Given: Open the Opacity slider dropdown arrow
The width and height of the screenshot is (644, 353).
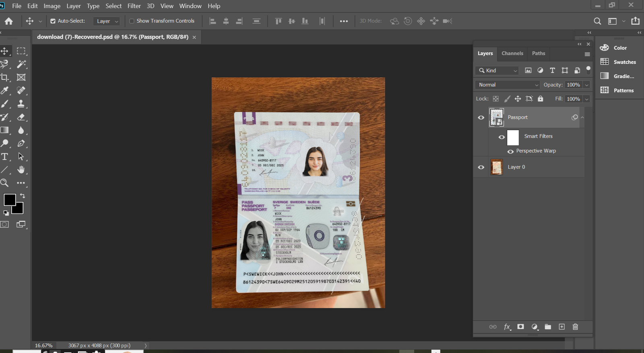Looking at the screenshot, I should (x=586, y=85).
